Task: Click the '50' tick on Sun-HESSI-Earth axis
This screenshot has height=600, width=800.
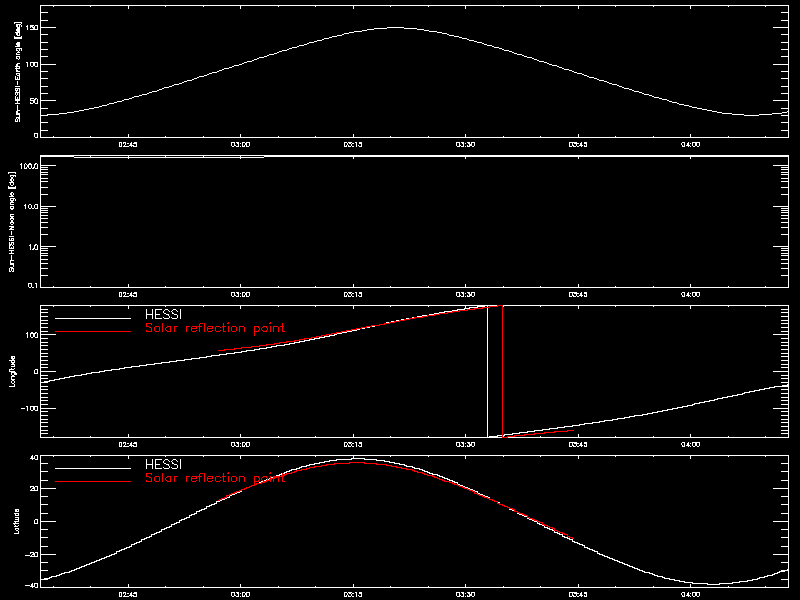Action: (x=34, y=101)
